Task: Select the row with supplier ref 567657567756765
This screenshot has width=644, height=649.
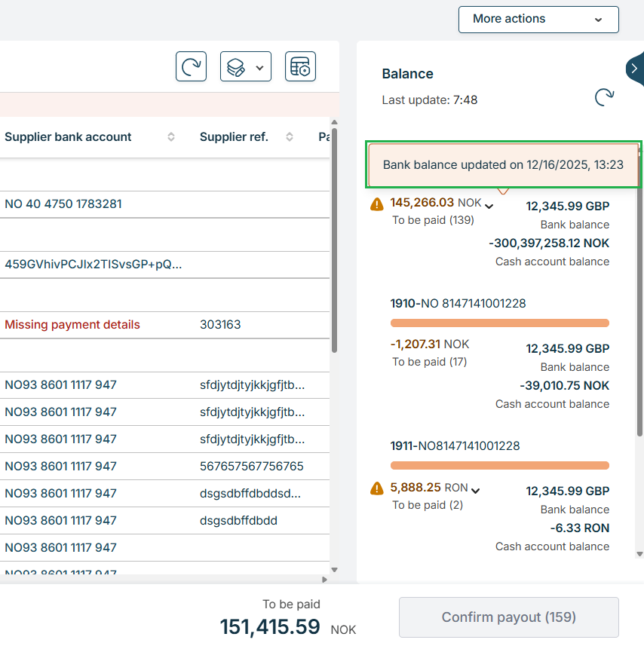Action: [x=251, y=467]
